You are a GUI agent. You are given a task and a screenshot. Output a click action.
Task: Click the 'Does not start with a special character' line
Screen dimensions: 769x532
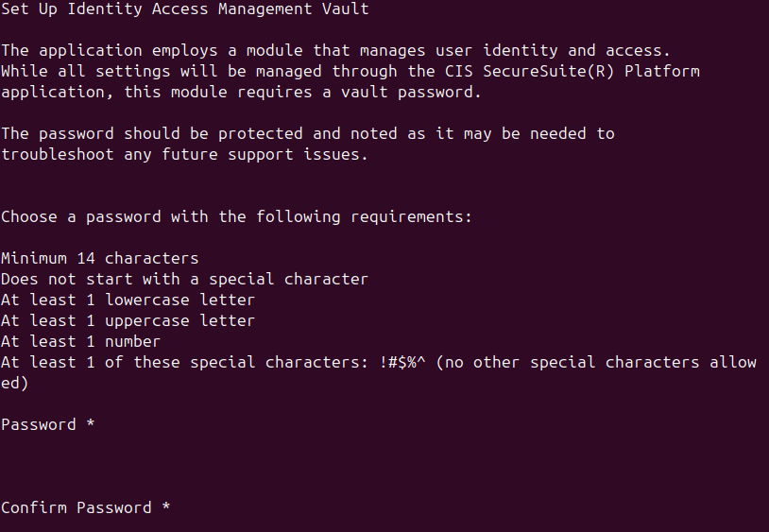(x=184, y=280)
